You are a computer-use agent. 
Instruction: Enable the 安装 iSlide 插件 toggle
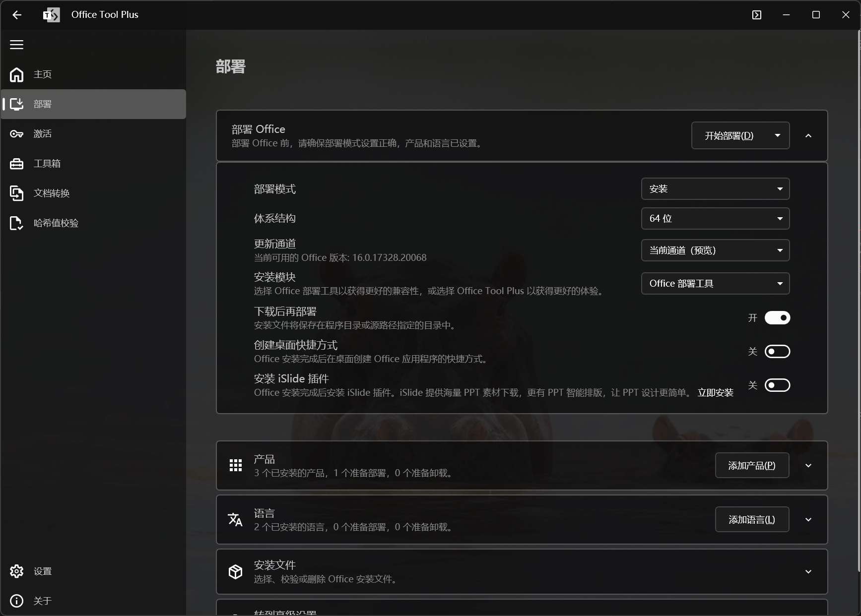tap(777, 385)
